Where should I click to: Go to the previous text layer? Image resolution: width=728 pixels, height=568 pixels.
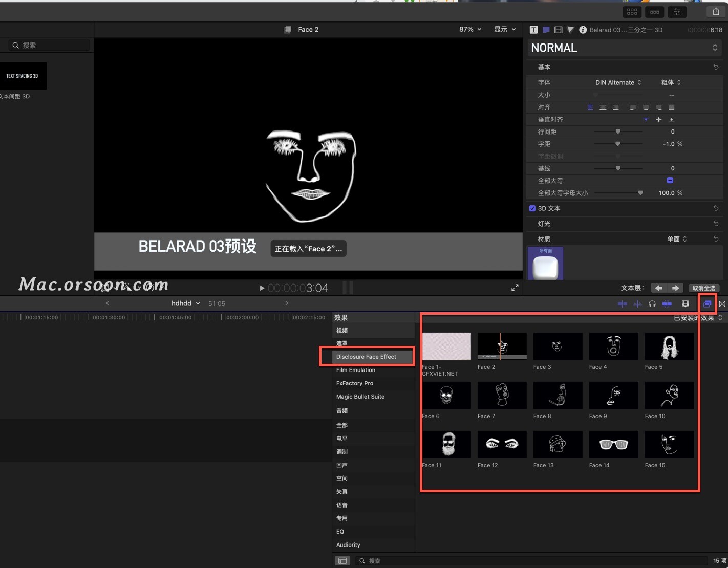[659, 288]
